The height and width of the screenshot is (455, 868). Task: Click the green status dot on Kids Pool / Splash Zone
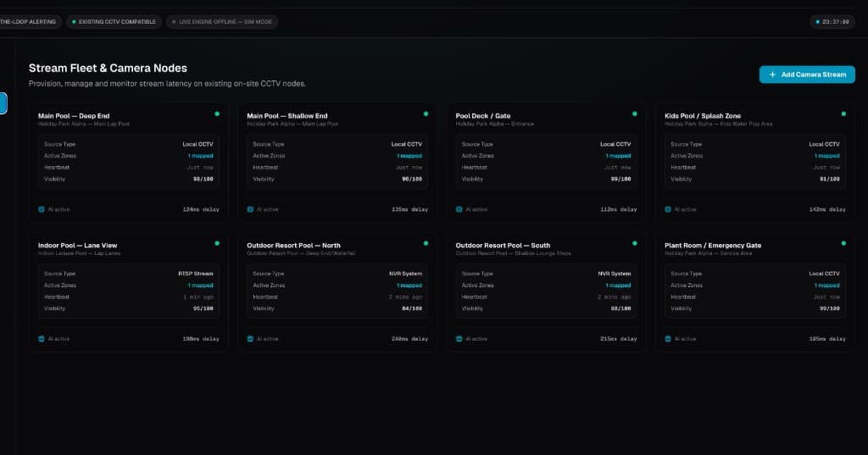[843, 114]
